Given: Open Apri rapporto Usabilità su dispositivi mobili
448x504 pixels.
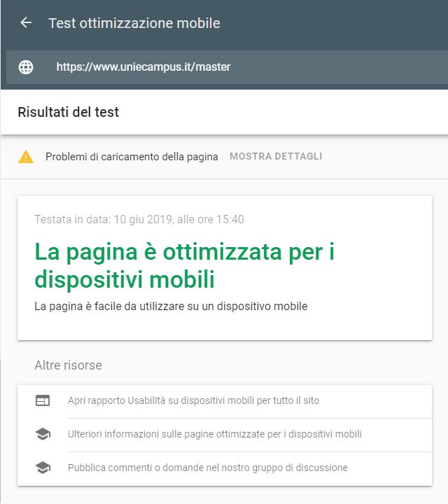Looking at the screenshot, I should pos(193,400).
